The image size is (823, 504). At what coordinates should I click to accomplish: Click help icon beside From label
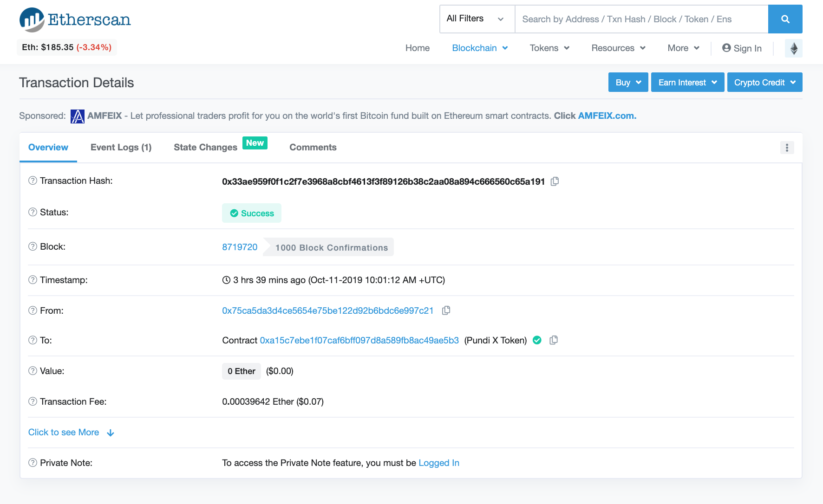click(33, 310)
